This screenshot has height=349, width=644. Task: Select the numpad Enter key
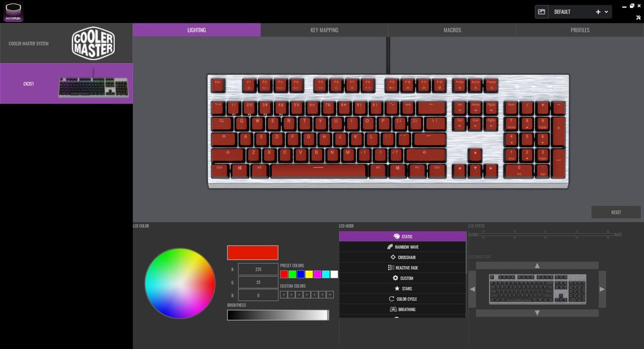coord(558,163)
